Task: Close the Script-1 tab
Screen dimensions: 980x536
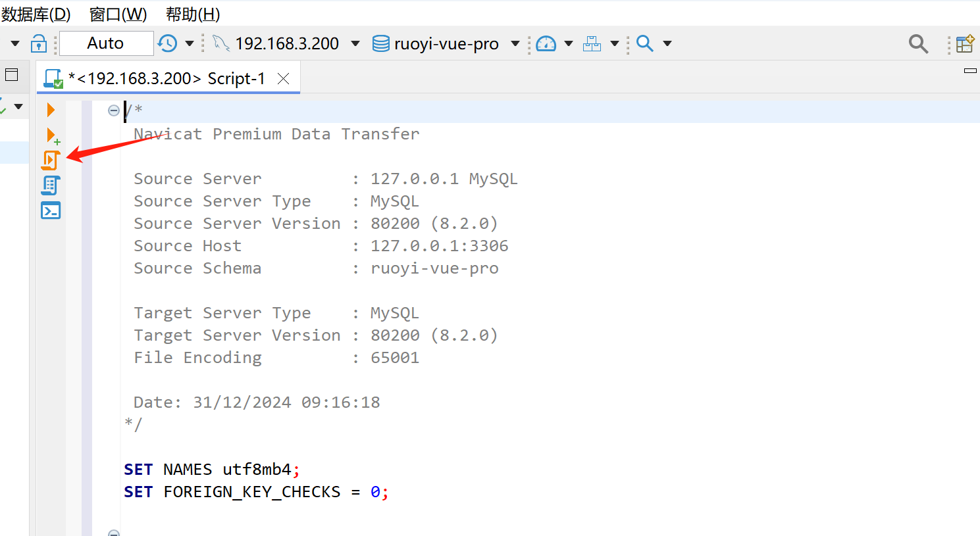Action: pyautogui.click(x=284, y=79)
